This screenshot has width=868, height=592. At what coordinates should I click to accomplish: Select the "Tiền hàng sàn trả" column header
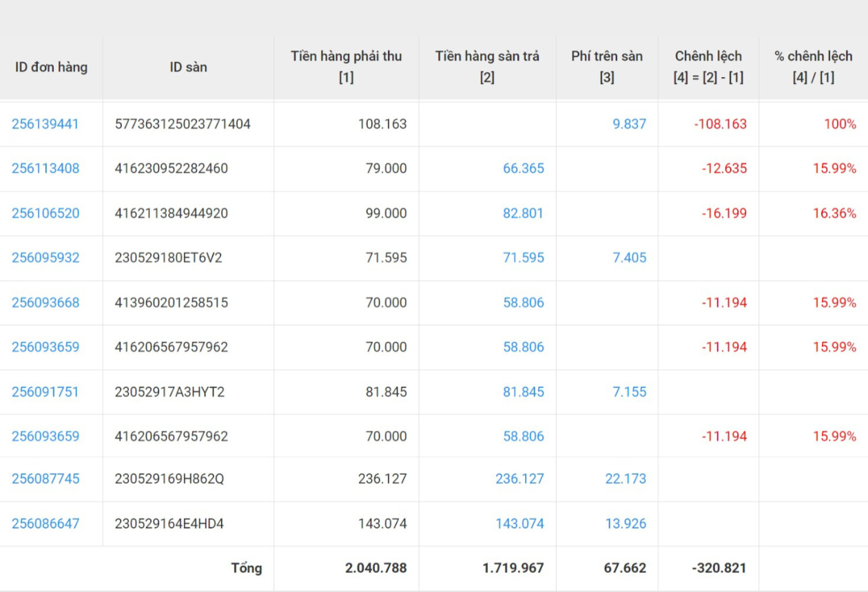pyautogui.click(x=487, y=67)
